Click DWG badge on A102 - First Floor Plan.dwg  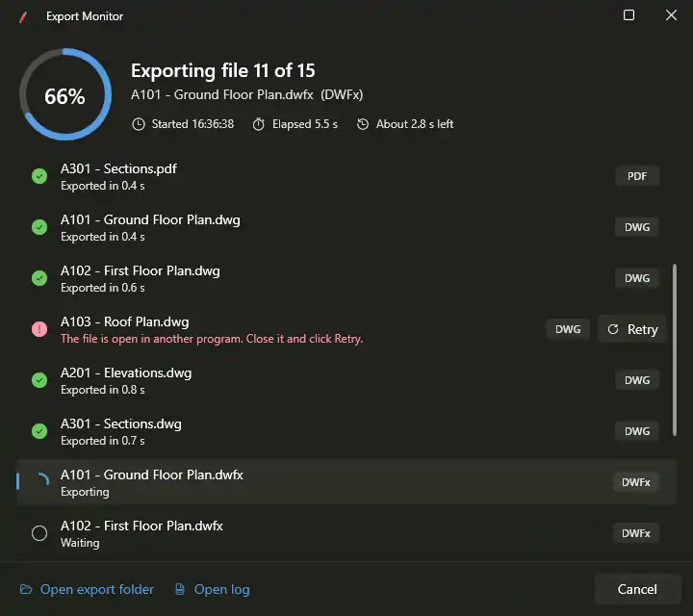[x=637, y=278]
